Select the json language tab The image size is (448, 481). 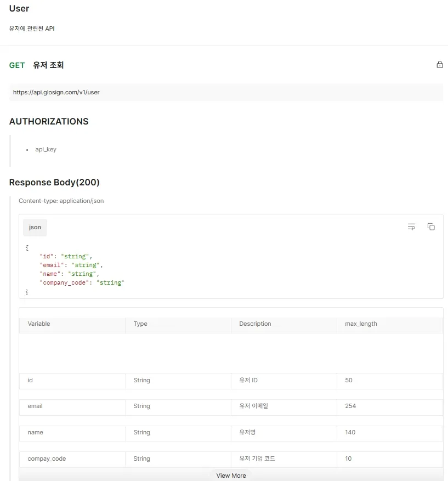35,227
